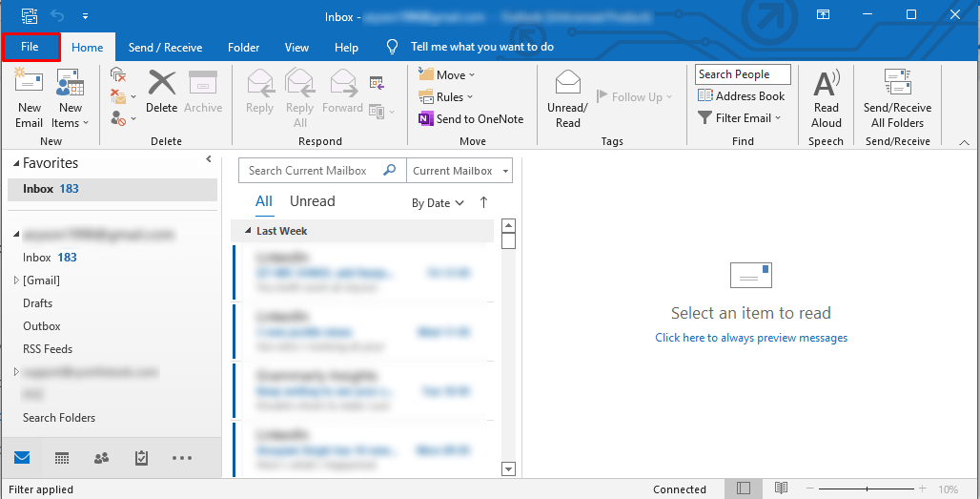Delete the selected message

[x=162, y=92]
